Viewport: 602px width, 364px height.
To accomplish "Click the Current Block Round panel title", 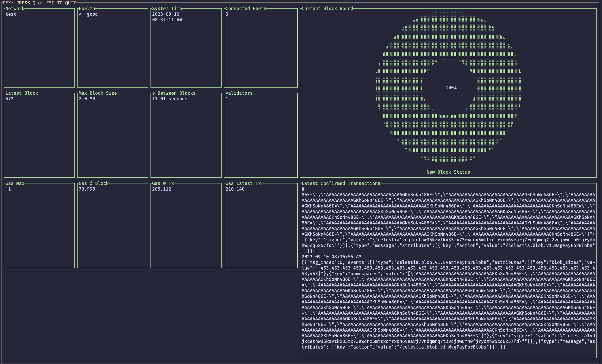I will click(327, 9).
